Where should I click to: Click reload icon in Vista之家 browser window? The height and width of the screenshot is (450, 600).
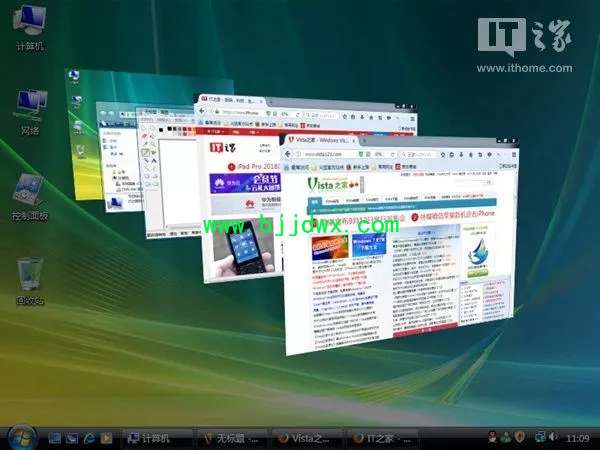392,154
